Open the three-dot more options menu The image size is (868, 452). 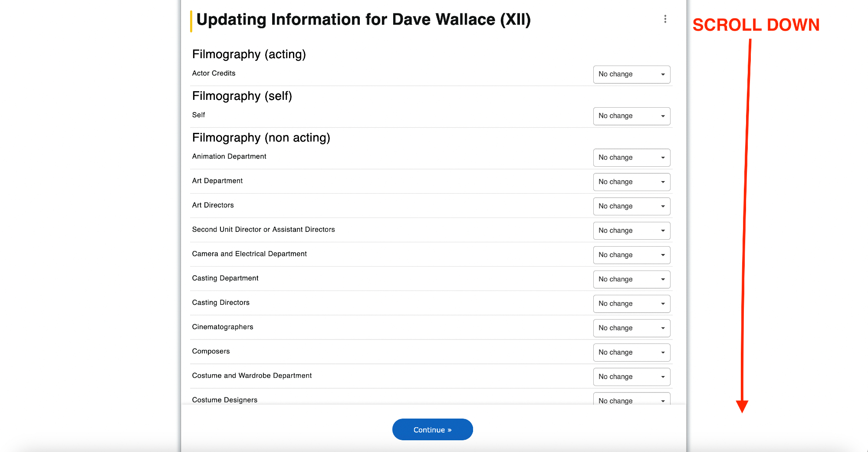coord(665,19)
